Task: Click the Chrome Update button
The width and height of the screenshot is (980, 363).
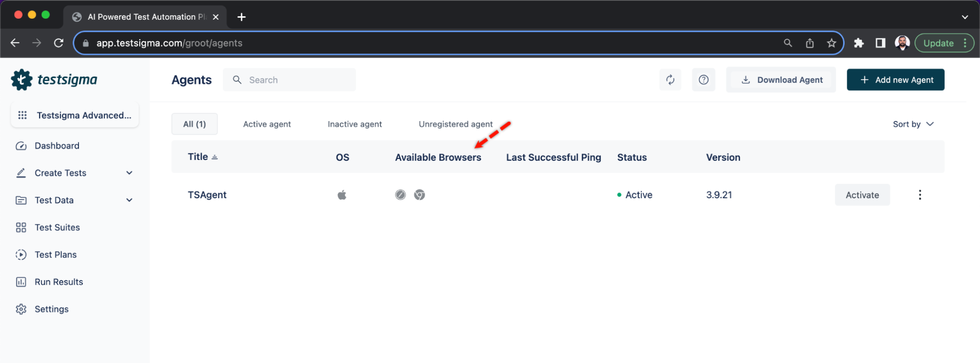Action: pos(944,43)
